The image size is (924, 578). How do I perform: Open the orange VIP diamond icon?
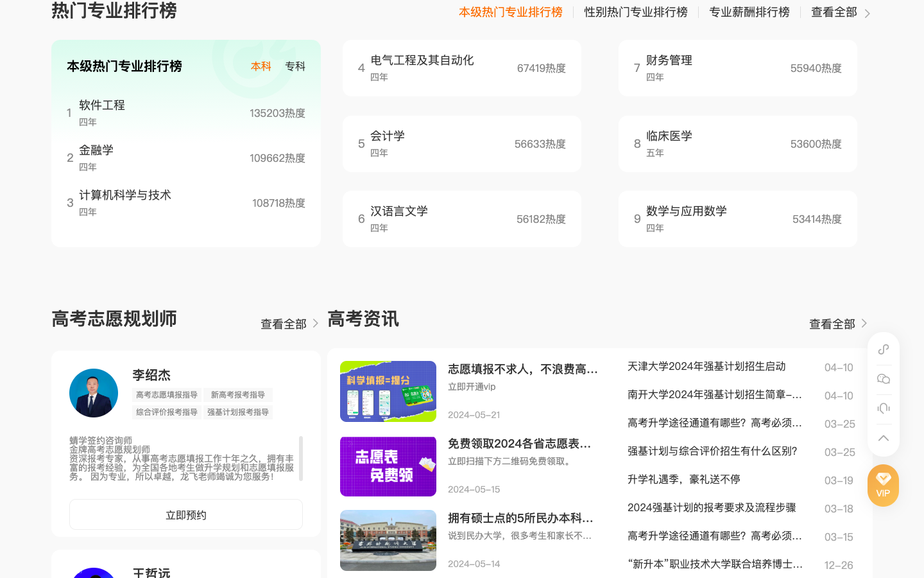[x=883, y=486]
